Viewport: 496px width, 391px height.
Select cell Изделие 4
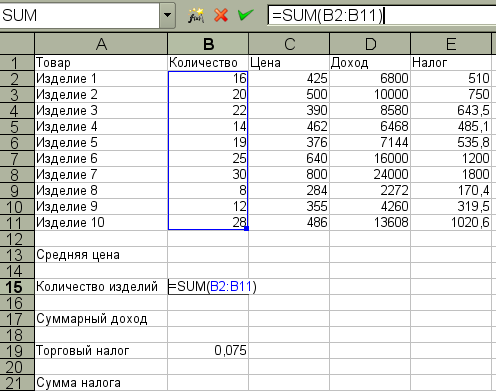point(101,127)
